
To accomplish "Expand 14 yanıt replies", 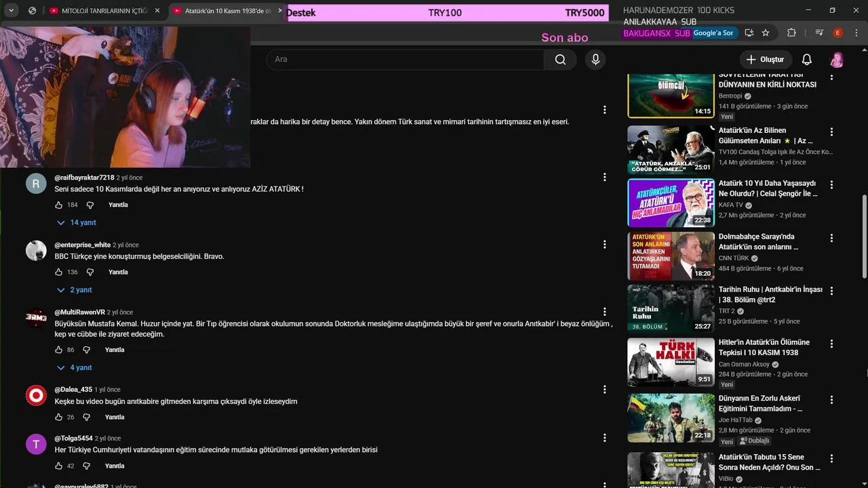I will tap(76, 222).
